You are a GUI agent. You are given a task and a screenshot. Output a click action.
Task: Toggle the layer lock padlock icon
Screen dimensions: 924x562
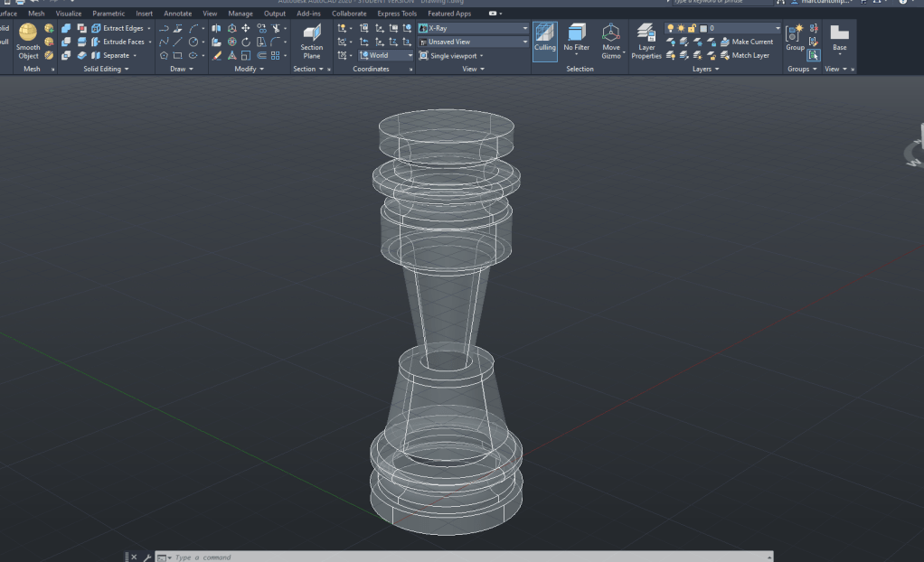point(692,28)
